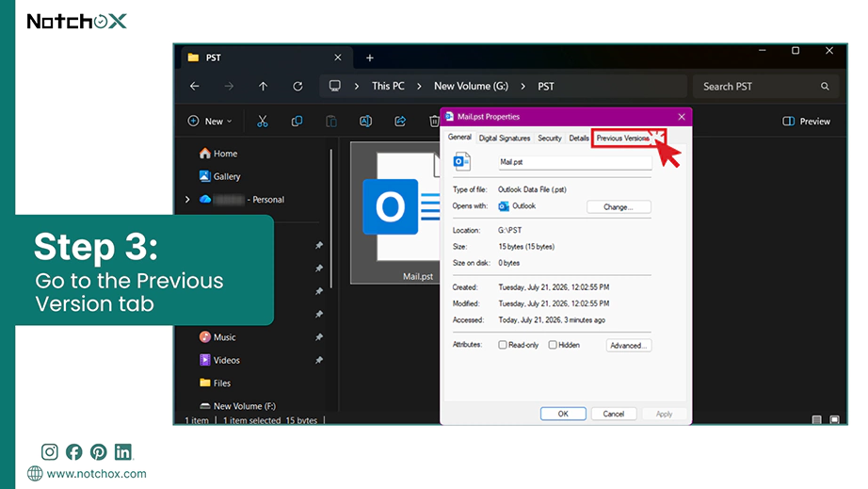Screen dimensions: 868x489
Task: Open the Pinterest social icon
Action: click(x=99, y=452)
